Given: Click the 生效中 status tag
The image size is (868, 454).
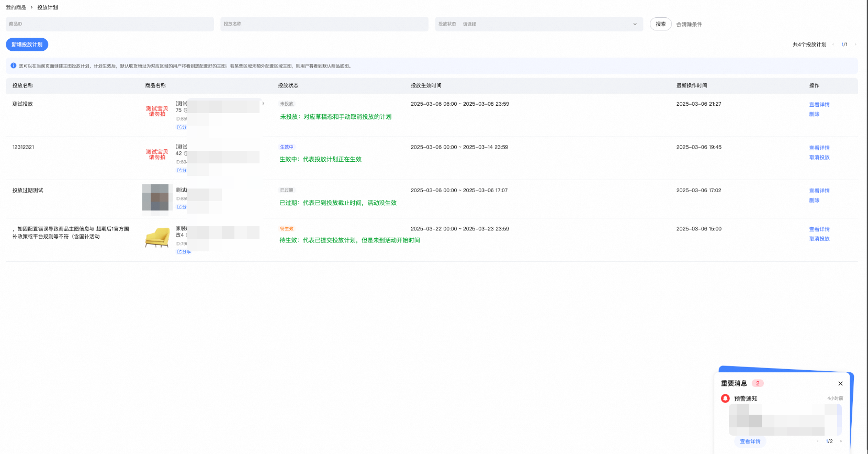Looking at the screenshot, I should coord(287,147).
